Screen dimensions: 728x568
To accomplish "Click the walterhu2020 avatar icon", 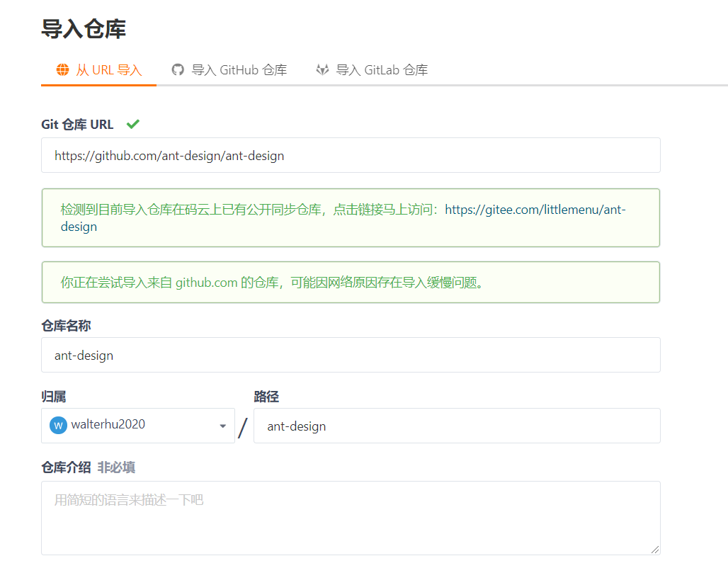I will [x=57, y=426].
